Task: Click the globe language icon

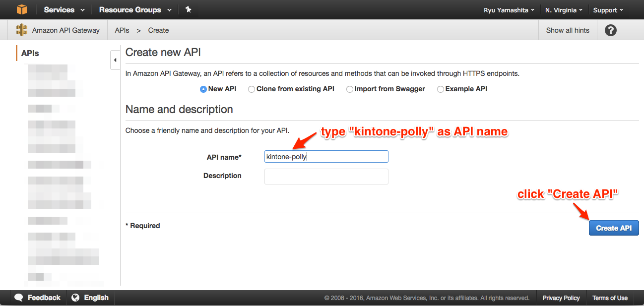Action: click(x=75, y=298)
